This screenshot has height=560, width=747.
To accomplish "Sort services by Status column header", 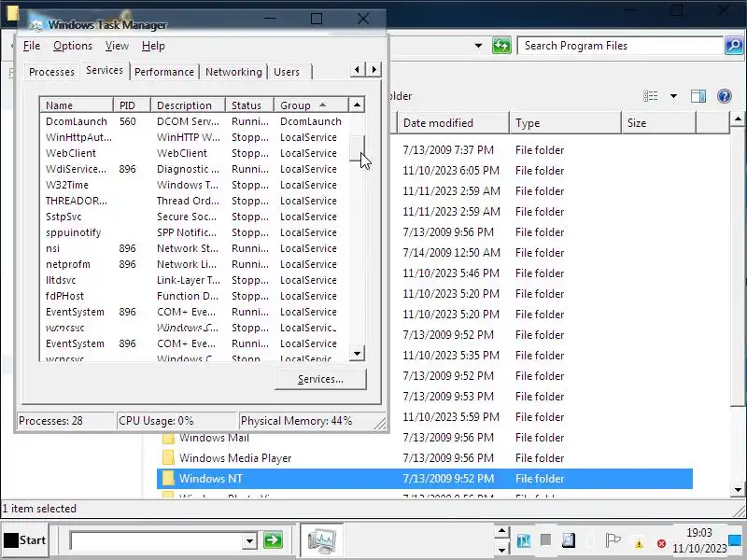I will [249, 105].
